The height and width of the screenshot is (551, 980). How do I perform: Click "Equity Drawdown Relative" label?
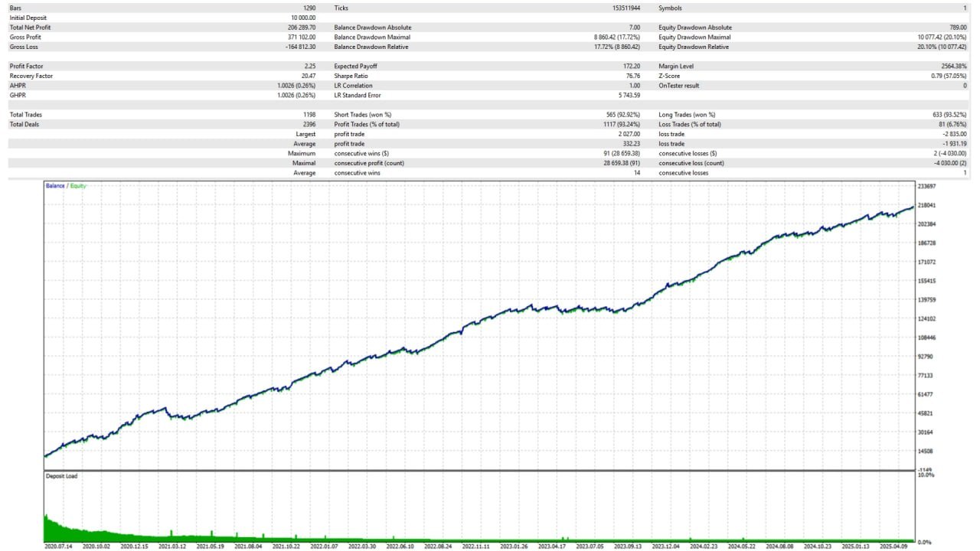694,47
